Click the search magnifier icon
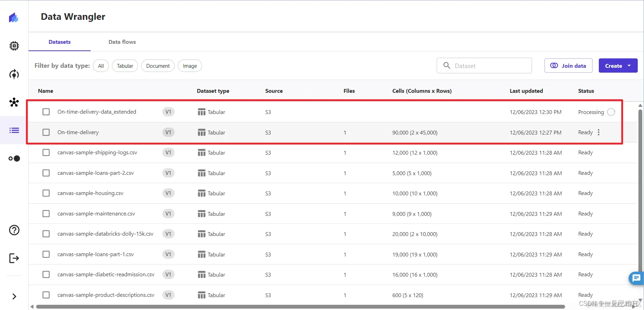Screen dimensions: 644x310 pyautogui.click(x=447, y=65)
